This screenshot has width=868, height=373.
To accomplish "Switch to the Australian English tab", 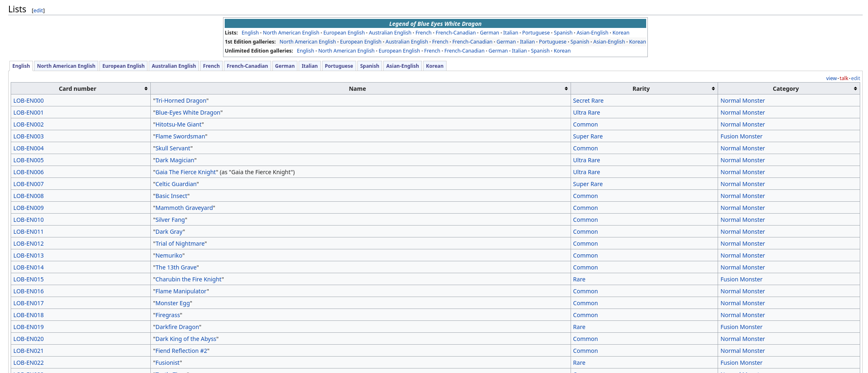I will (x=173, y=66).
